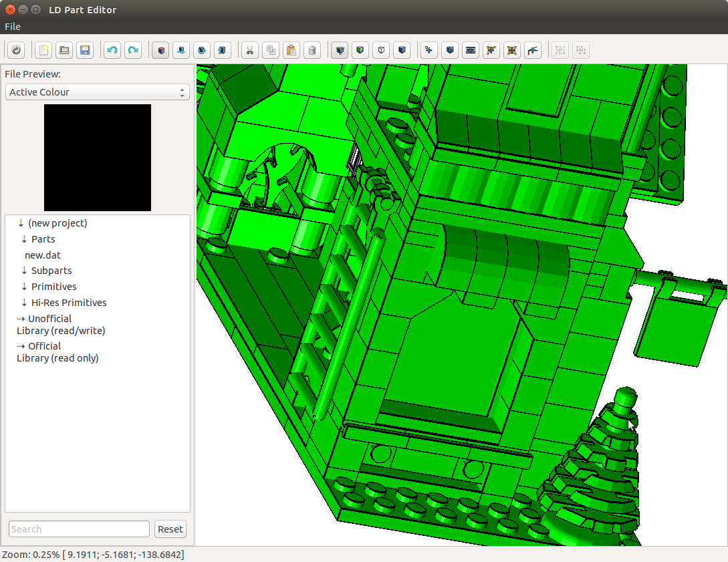Undo the last action
Viewport: 728px width, 562px height.
coord(112,50)
